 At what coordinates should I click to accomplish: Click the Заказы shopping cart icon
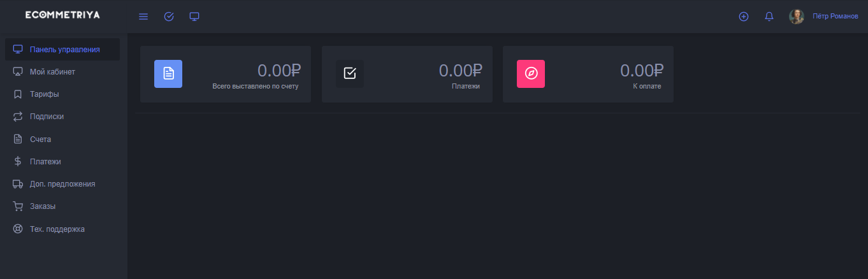click(x=18, y=206)
